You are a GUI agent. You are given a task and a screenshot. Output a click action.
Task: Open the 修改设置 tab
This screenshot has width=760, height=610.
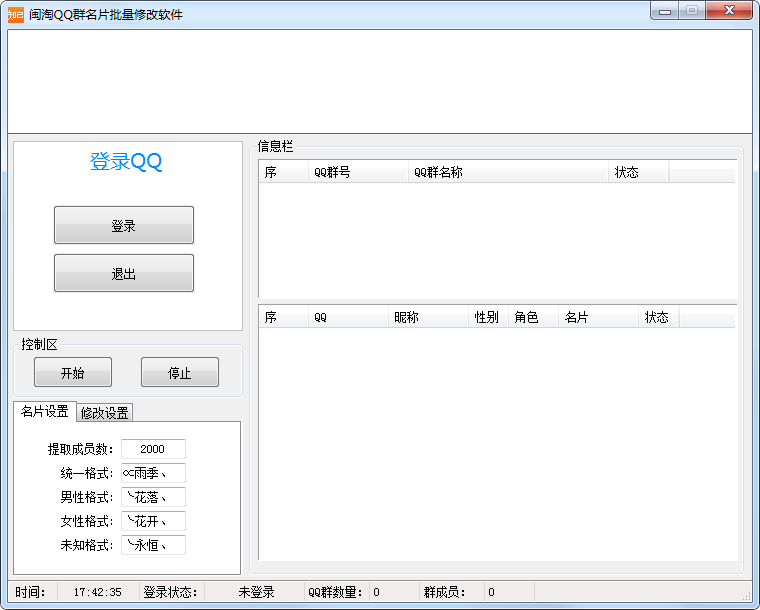click(x=104, y=412)
